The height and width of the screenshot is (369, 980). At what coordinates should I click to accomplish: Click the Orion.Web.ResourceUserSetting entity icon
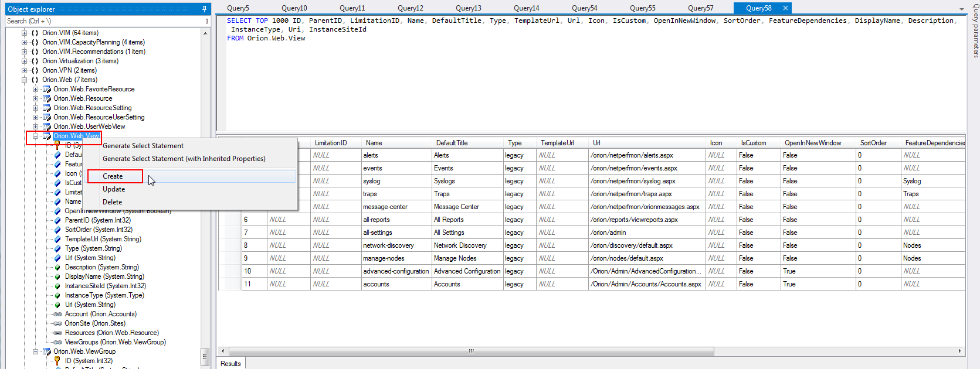click(47, 117)
